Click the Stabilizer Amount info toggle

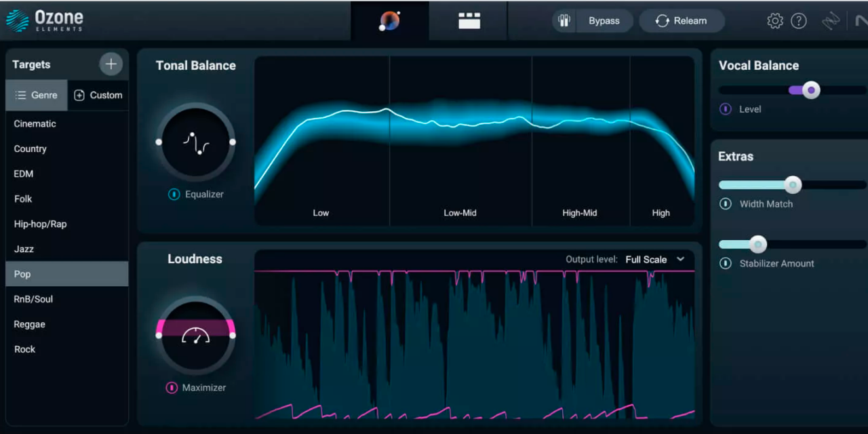[725, 263]
